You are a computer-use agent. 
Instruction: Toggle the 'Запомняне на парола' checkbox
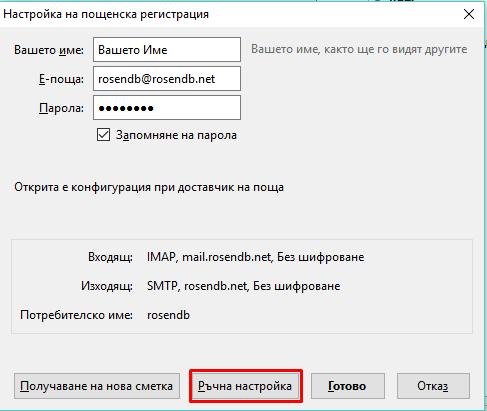pyautogui.click(x=103, y=135)
